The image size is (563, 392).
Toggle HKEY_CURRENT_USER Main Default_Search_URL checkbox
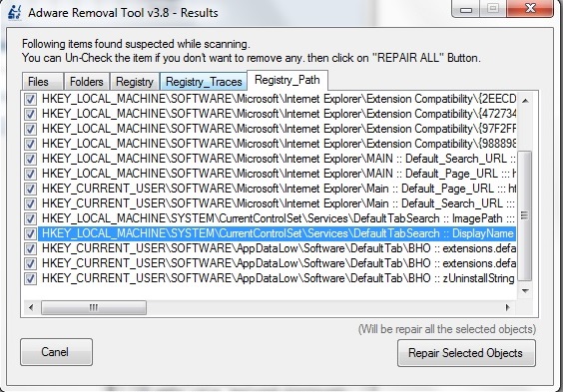pos(30,203)
